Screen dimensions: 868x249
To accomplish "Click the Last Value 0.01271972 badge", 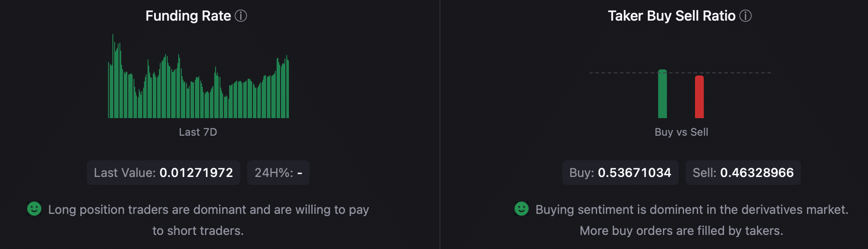I will (163, 173).
